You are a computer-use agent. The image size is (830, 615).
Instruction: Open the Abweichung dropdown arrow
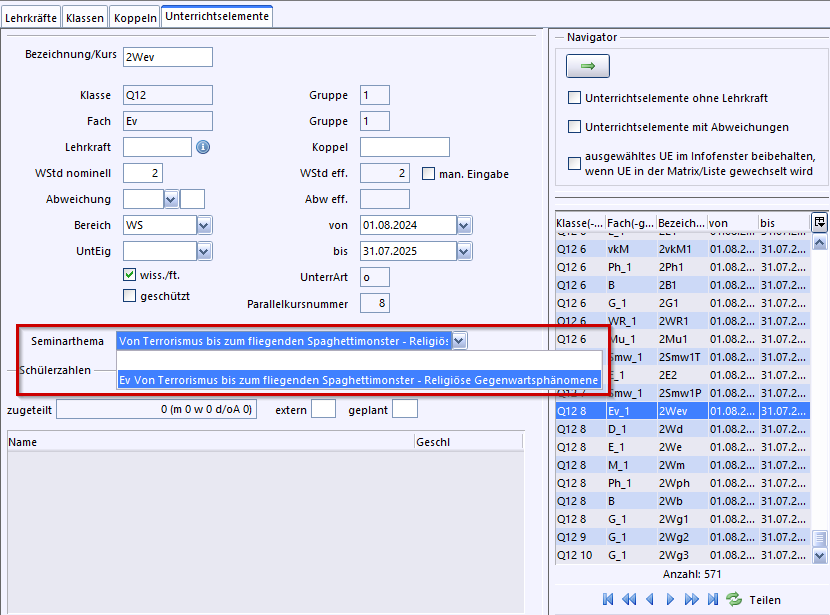click(x=170, y=200)
